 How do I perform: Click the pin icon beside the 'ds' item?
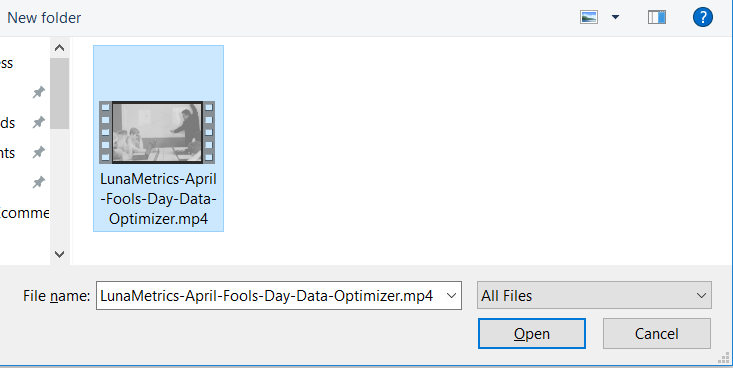pos(39,122)
